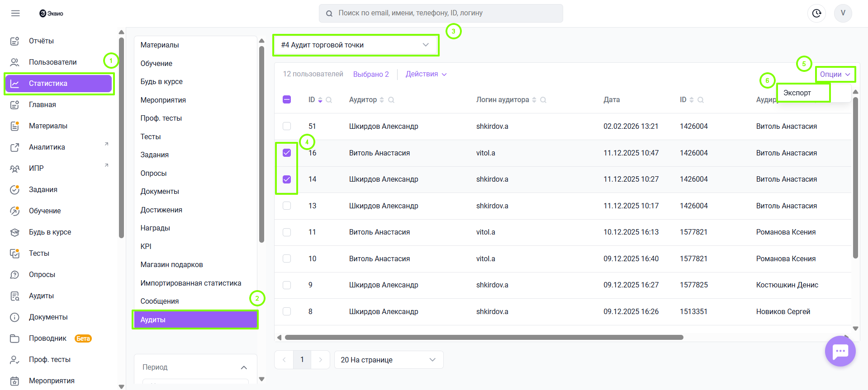Open the '#4 Аудит торговой точки' dropdown
868x390 pixels.
355,45
